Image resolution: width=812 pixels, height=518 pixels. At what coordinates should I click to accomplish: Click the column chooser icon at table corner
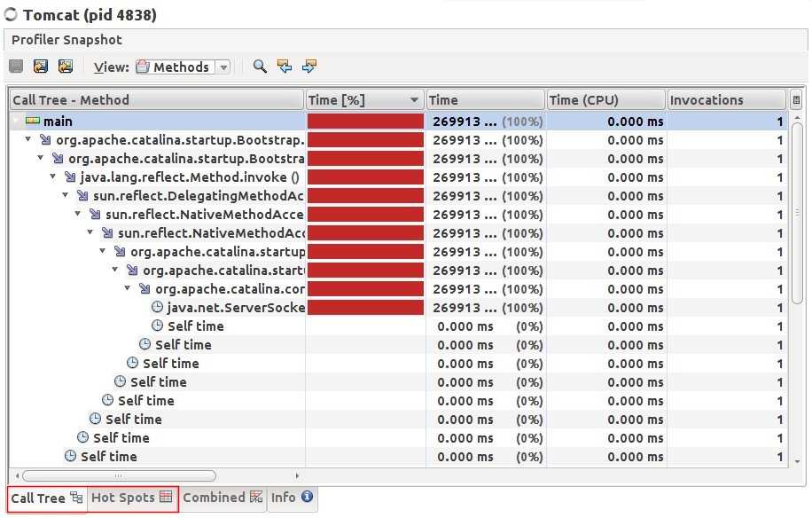point(796,100)
